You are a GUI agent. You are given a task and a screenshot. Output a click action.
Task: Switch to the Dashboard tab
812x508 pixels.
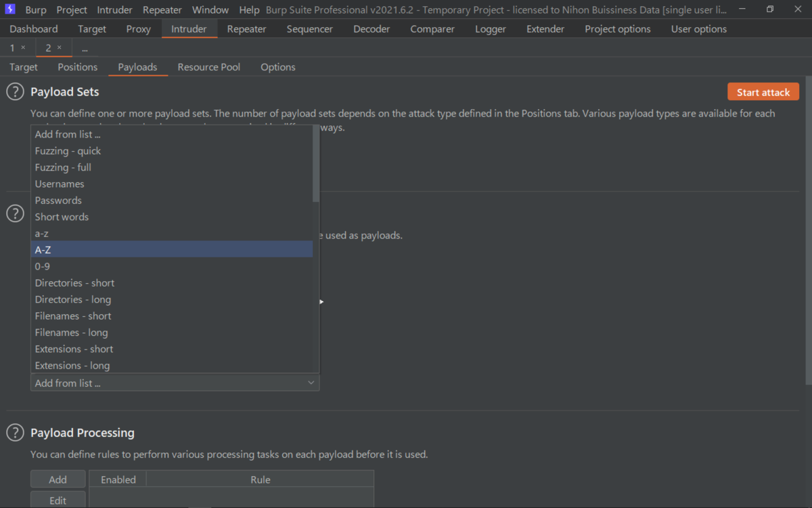(34, 29)
